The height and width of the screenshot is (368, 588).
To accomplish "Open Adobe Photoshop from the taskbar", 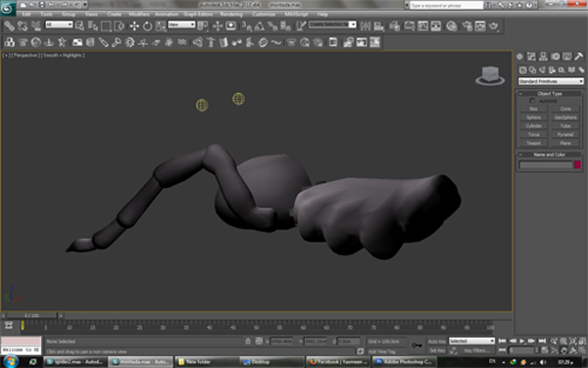I will click(x=404, y=361).
